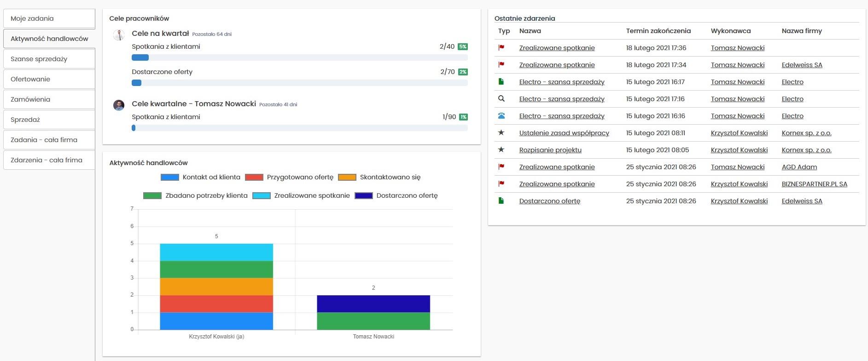
Task: Click green bar segment for Tomasz Nowacki
Action: 373,321
